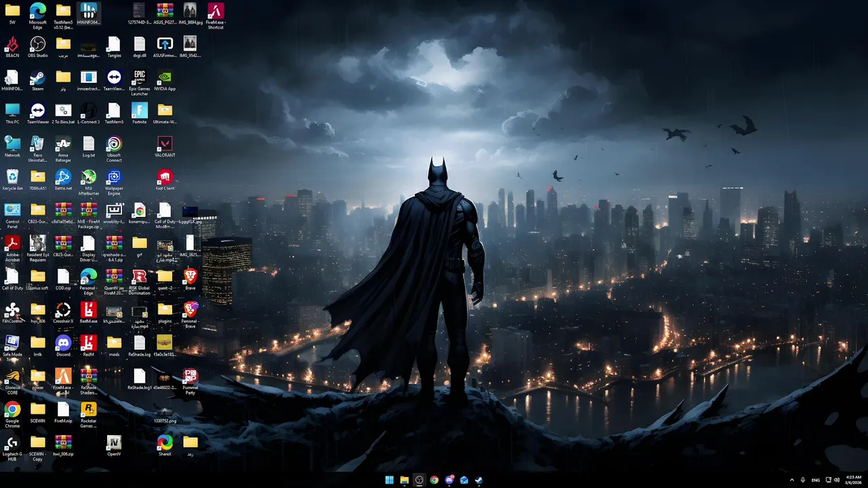The height and width of the screenshot is (488, 868).
Task: Select the Steam desktop shortcut
Action: click(37, 81)
